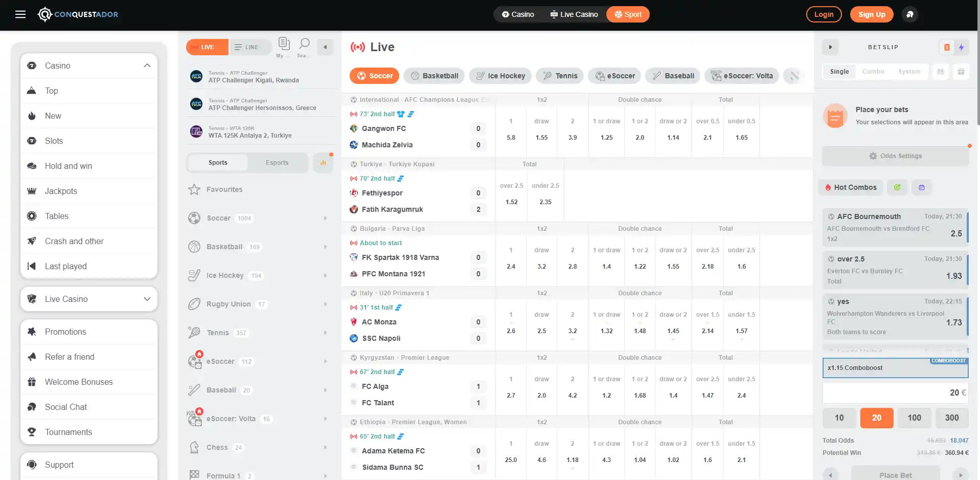Open Promotions in sidebar

click(89, 332)
